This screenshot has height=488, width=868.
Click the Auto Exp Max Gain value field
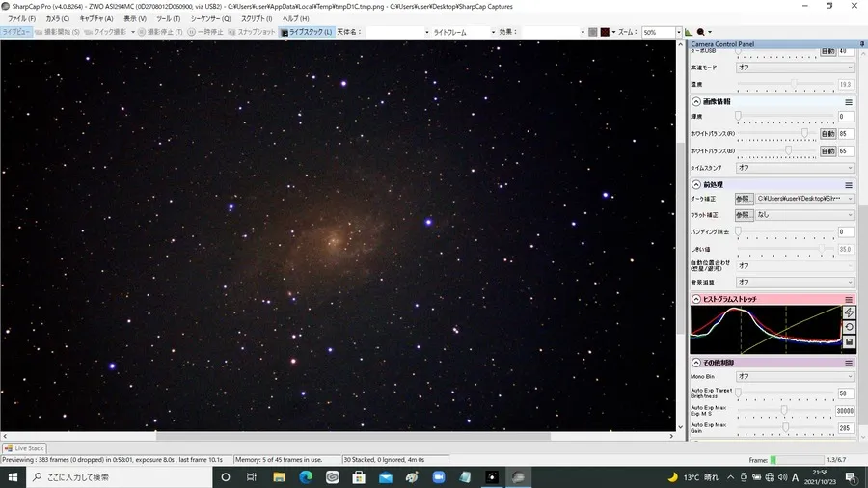[x=845, y=427]
